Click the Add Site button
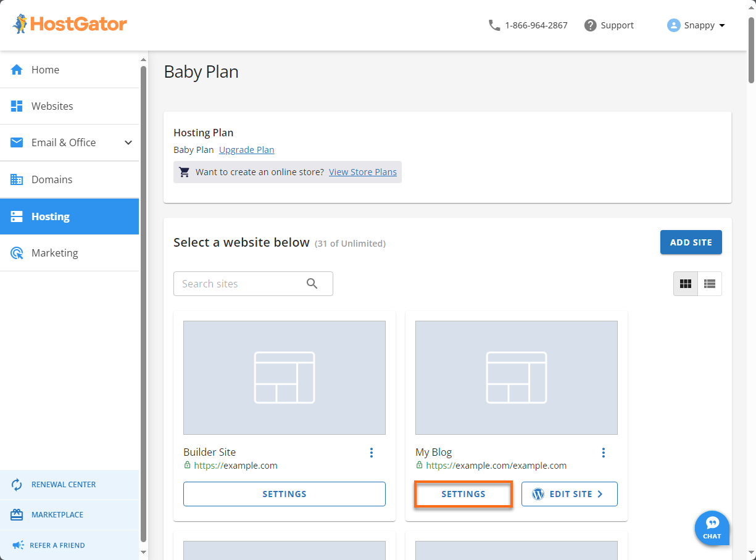This screenshot has width=756, height=560. (x=691, y=242)
